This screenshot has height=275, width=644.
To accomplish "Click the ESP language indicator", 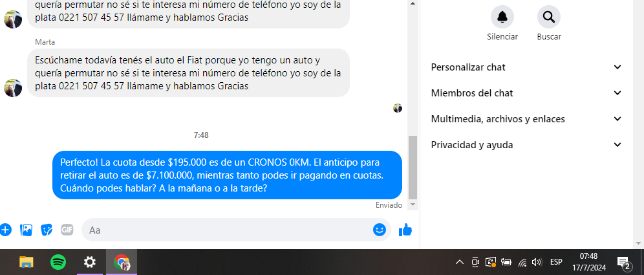I will [x=556, y=262].
